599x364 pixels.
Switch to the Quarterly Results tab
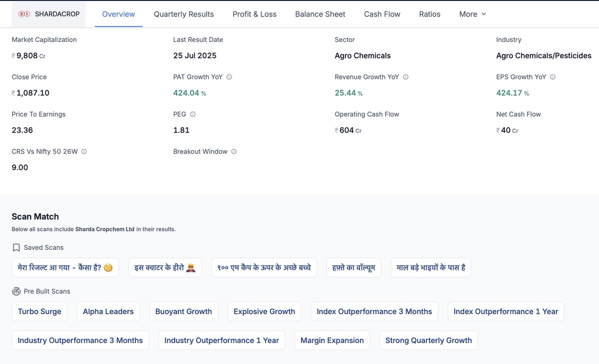(x=184, y=14)
